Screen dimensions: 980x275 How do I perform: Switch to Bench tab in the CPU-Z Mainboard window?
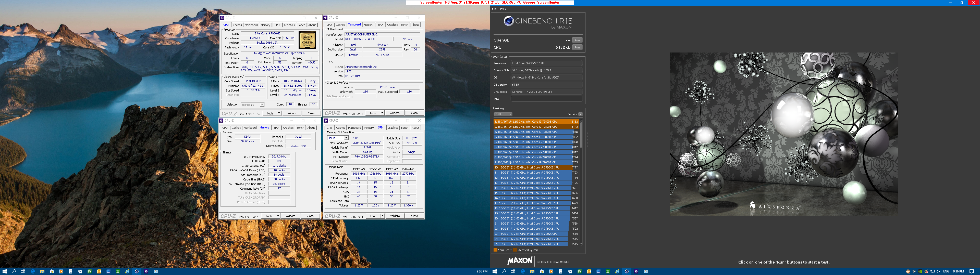[x=405, y=25]
